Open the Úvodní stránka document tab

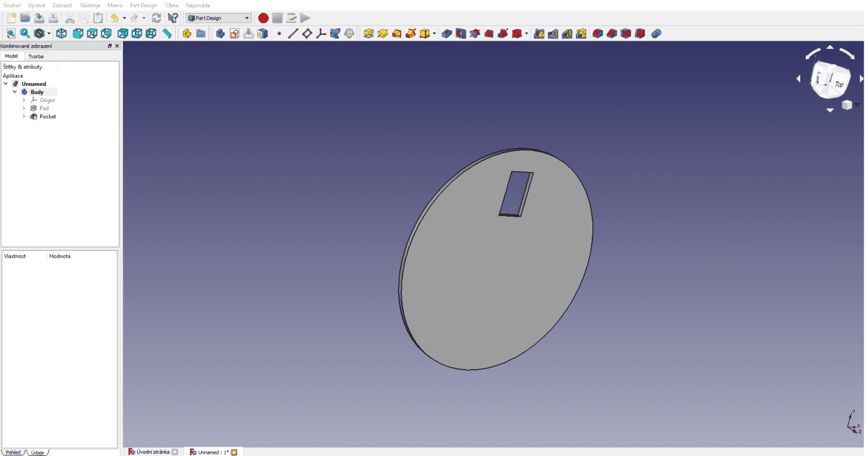152,452
